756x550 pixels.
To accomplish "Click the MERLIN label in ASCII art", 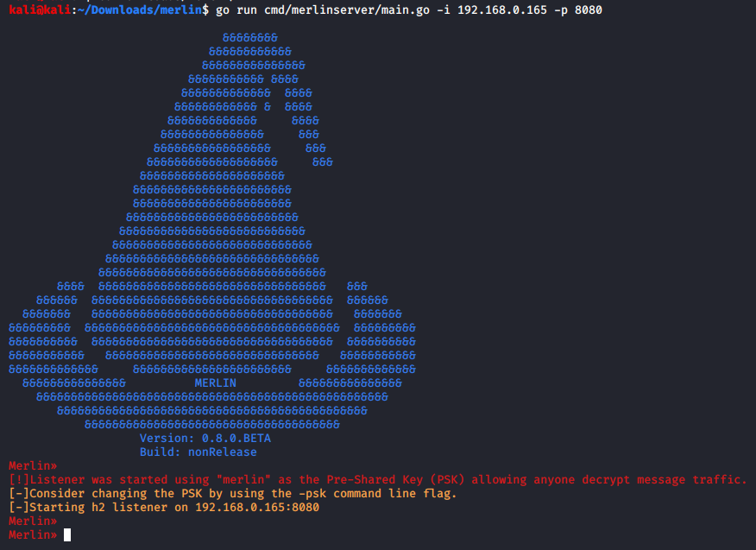I will pos(216,383).
